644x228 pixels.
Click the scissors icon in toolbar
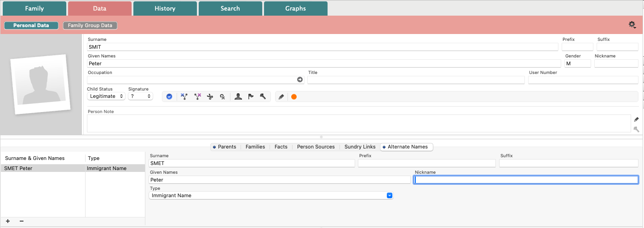coord(210,97)
